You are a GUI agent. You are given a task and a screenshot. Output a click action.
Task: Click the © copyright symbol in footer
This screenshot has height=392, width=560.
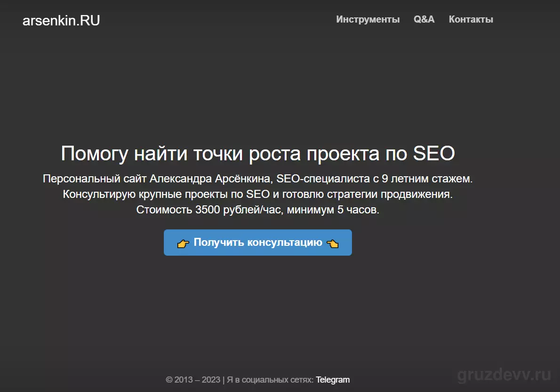click(x=169, y=380)
